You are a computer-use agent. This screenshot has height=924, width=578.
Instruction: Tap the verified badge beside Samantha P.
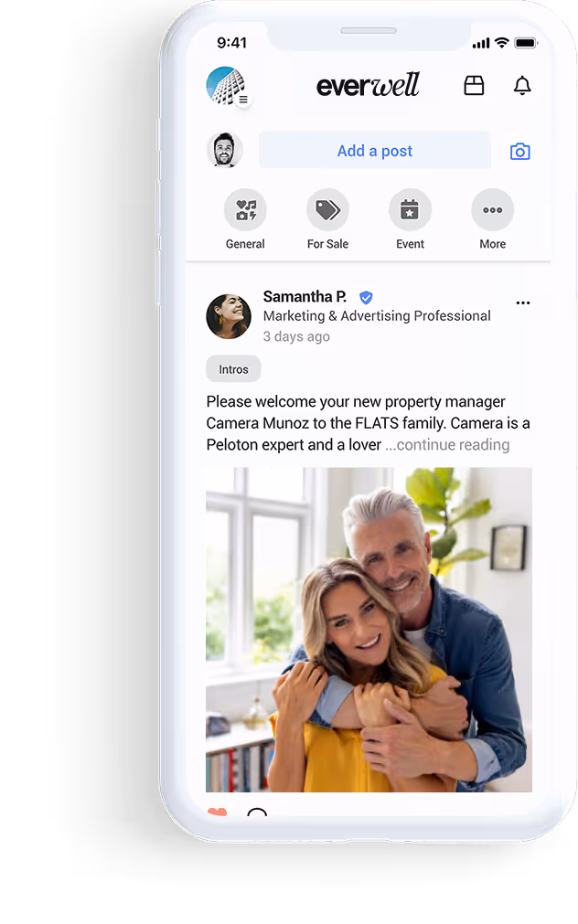[x=366, y=298]
